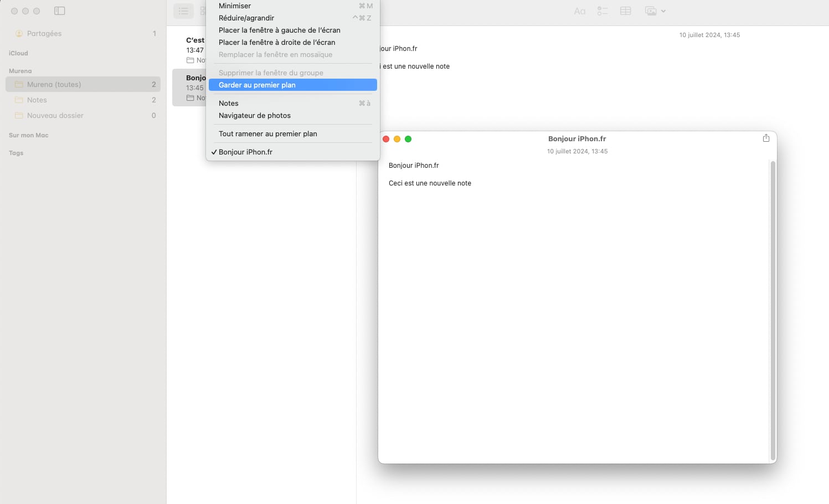
Task: Click main note date 10 juillet 2024, 13:45
Action: 709,35
